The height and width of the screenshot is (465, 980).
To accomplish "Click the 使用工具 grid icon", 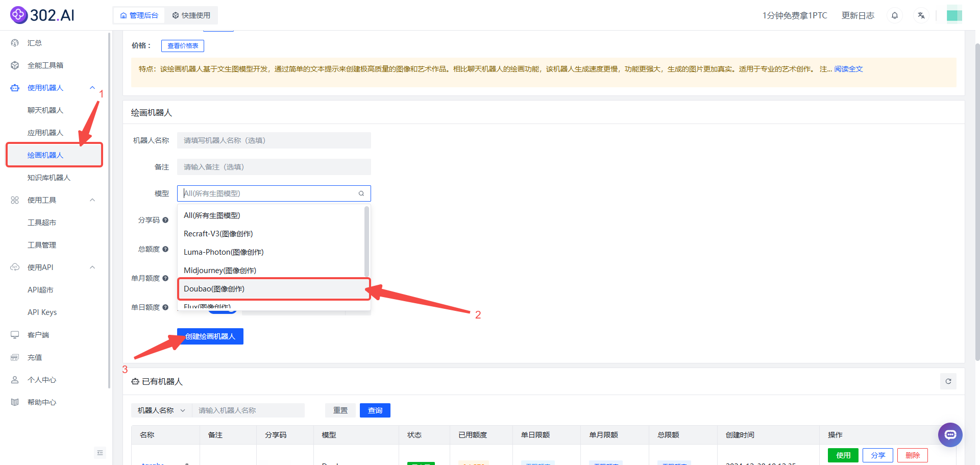I will pyautogui.click(x=15, y=200).
